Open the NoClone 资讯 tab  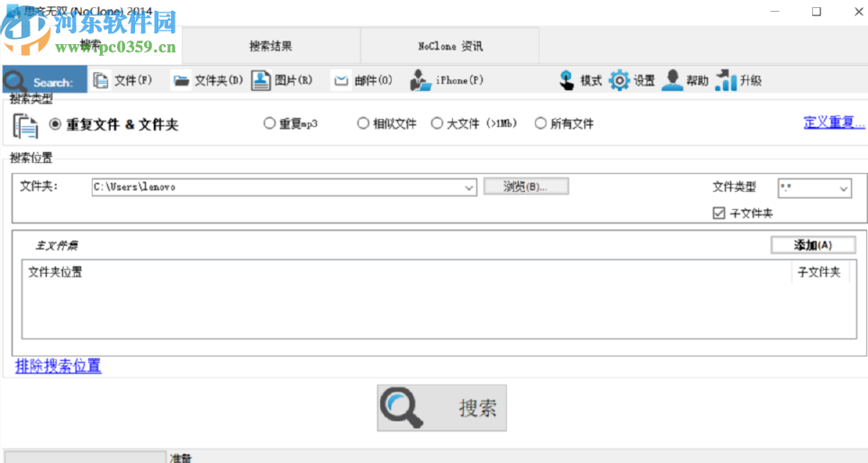pos(450,46)
